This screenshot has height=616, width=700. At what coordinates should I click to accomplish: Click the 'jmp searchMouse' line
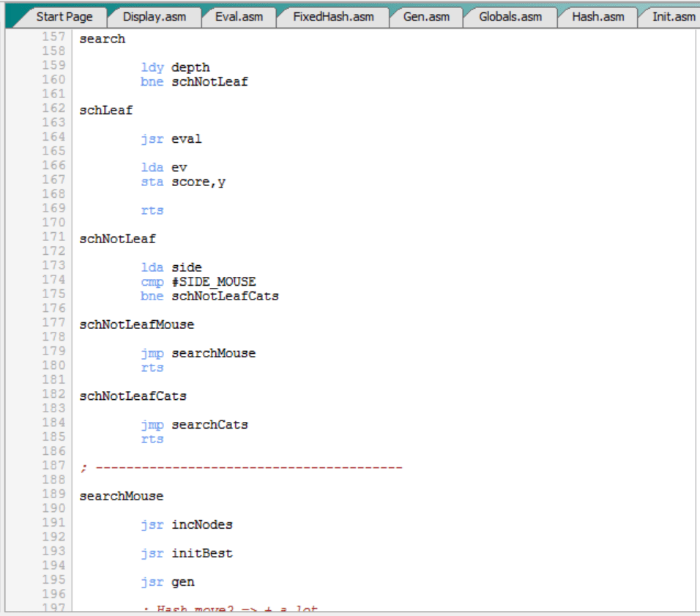click(198, 353)
